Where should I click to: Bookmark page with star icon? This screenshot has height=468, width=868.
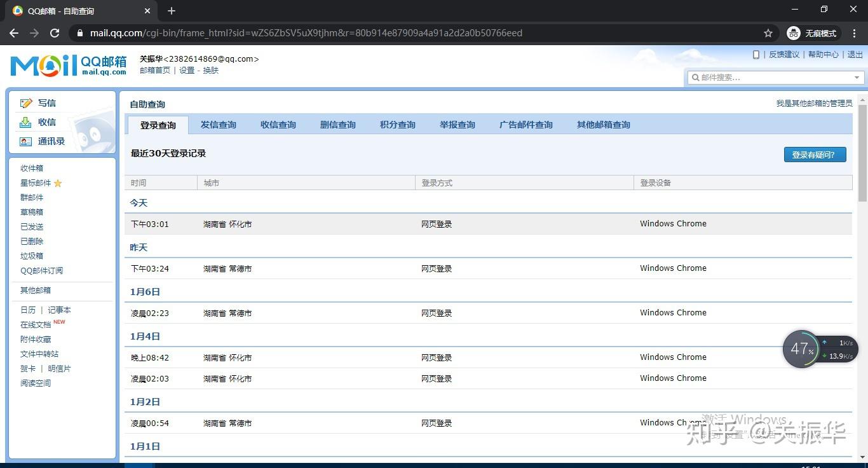768,33
